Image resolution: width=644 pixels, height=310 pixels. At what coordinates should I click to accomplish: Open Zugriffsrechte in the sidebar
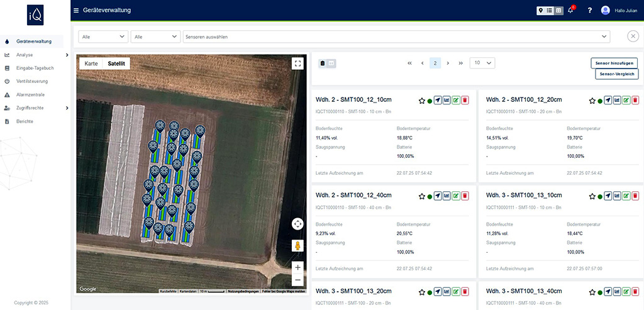tap(30, 108)
